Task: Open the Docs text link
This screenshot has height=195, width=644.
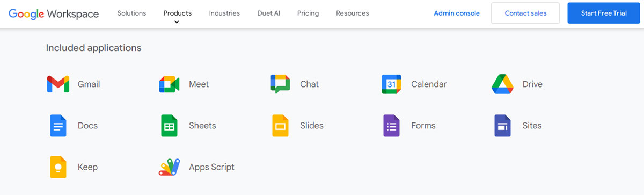Action: pyautogui.click(x=88, y=126)
